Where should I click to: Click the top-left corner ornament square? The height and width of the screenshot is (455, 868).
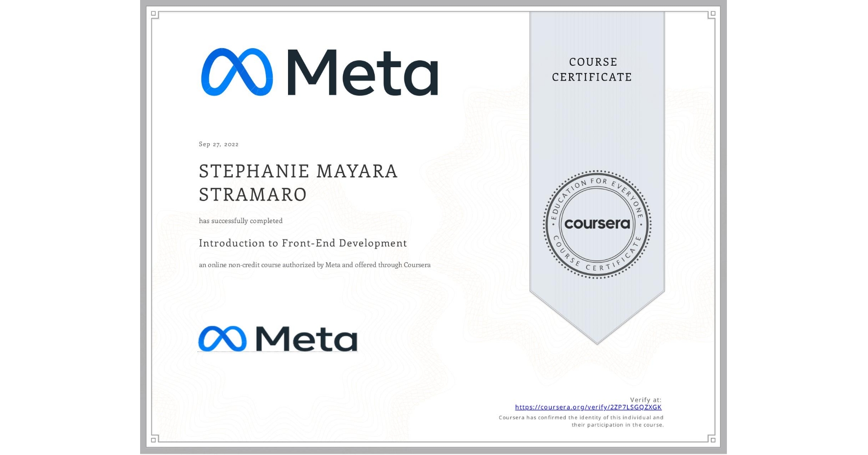(153, 14)
